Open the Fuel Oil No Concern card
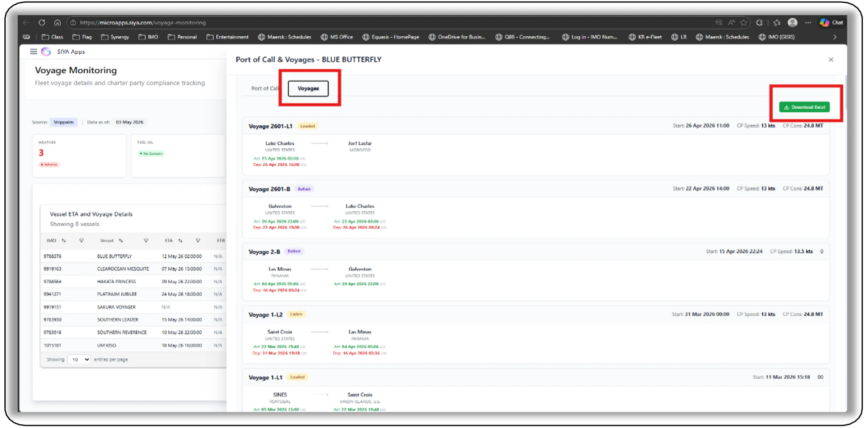This screenshot has height=428, width=868. 178,155
